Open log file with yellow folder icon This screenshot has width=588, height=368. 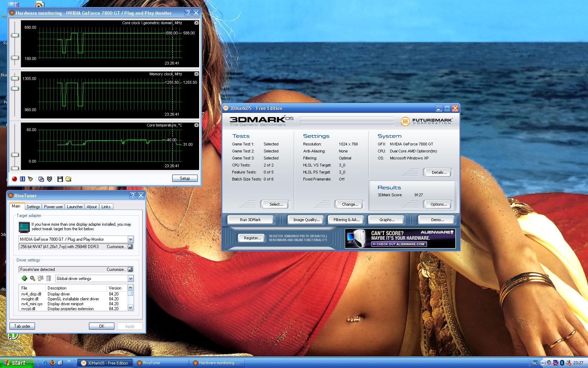coord(68,179)
